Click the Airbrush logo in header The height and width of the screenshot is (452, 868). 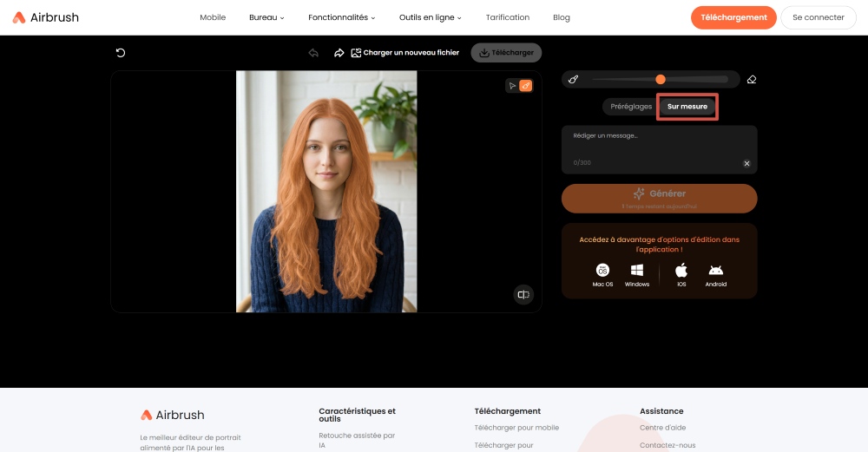(45, 17)
